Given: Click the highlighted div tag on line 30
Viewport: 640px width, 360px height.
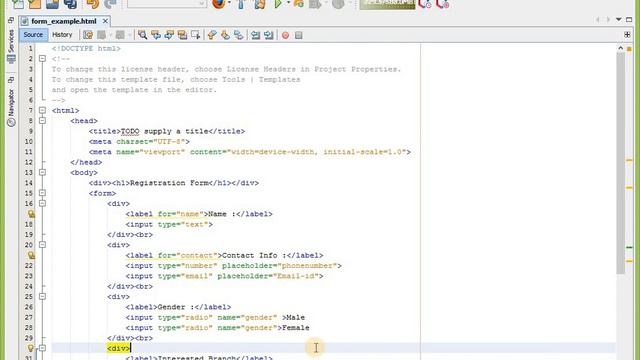Looking at the screenshot, I should (118, 348).
